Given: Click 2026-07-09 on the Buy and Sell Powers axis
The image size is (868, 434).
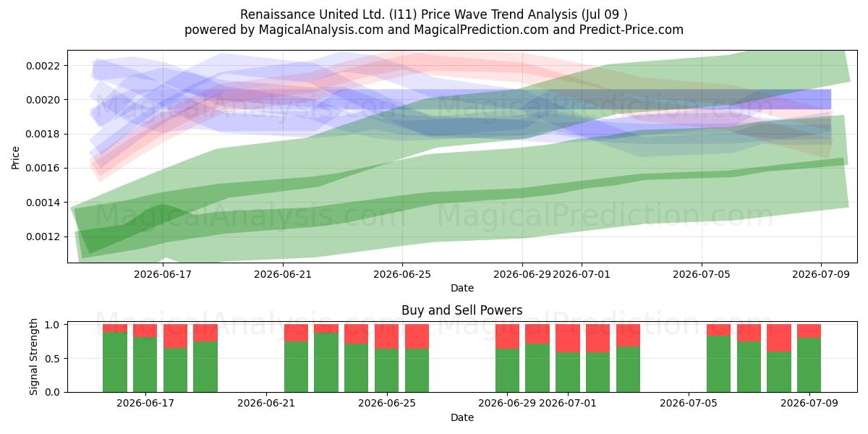Looking at the screenshot, I should click(x=809, y=403).
